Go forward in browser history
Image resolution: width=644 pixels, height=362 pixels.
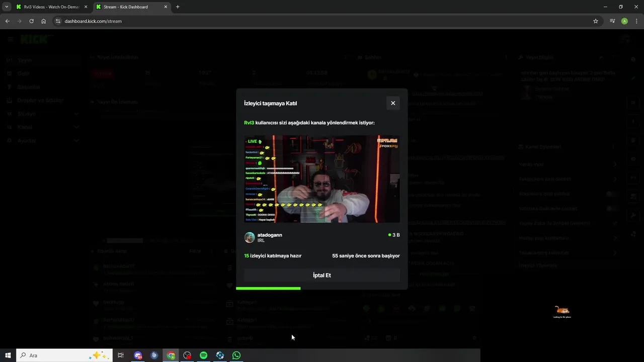[x=19, y=21]
